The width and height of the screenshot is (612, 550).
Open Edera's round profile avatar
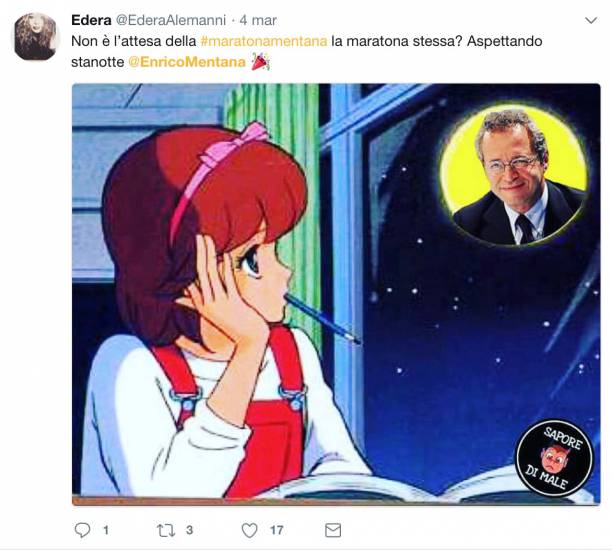(x=36, y=36)
